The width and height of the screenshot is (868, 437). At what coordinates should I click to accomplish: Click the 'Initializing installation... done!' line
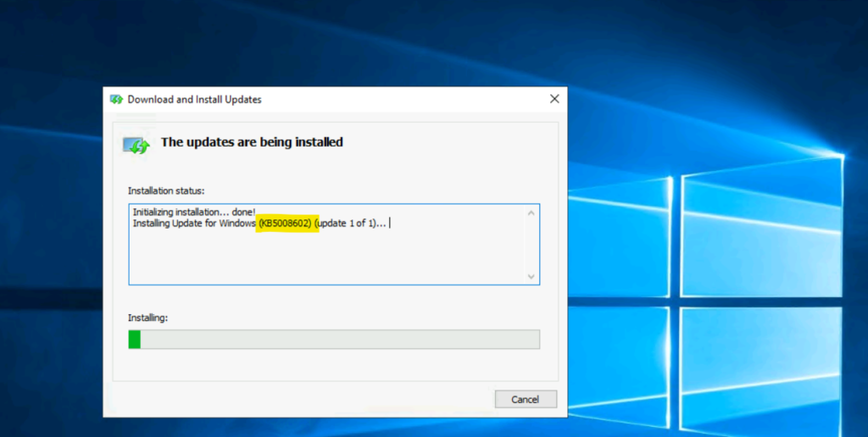194,212
